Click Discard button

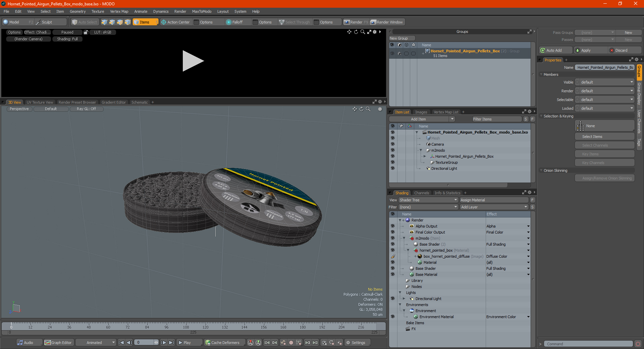click(625, 50)
